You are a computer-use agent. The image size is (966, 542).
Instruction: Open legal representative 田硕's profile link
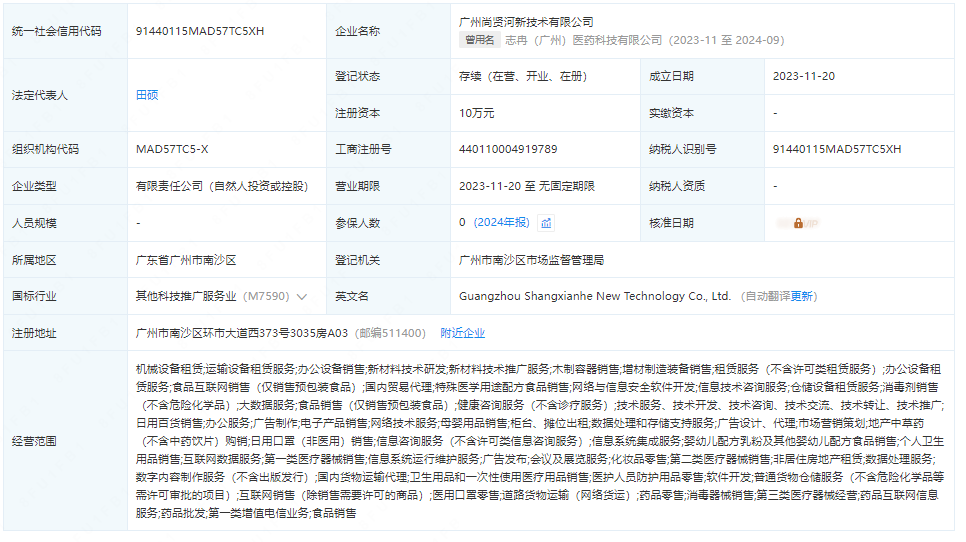click(147, 95)
